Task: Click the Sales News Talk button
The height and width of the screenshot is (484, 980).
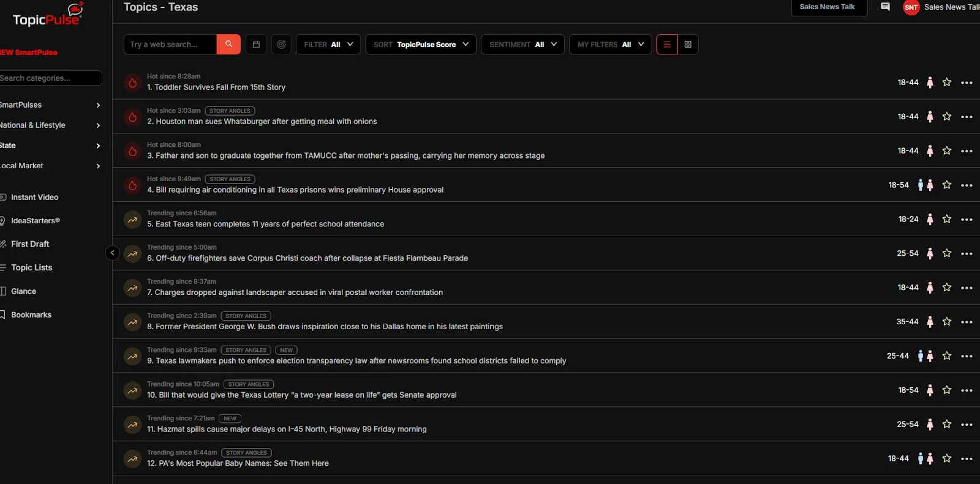Action: point(829,7)
